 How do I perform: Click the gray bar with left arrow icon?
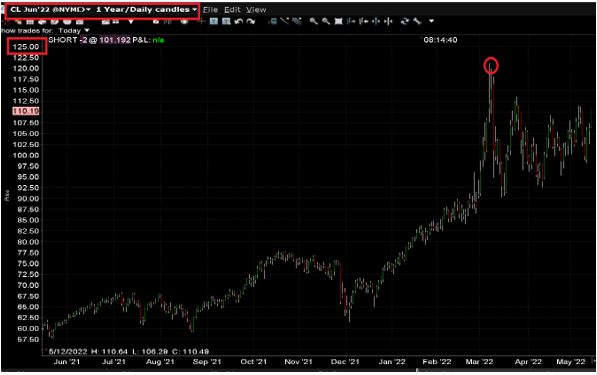coord(363,21)
